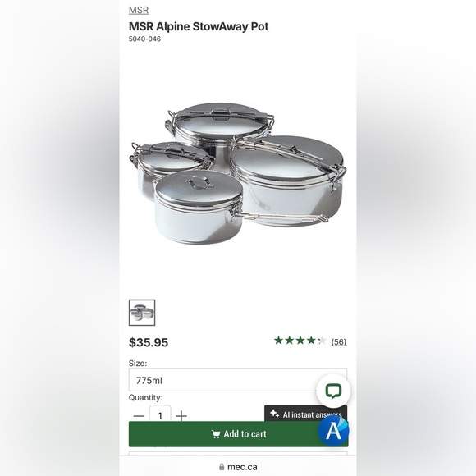Increase quantity with the plus icon
Image resolution: width=476 pixels, height=476 pixels.
click(181, 416)
